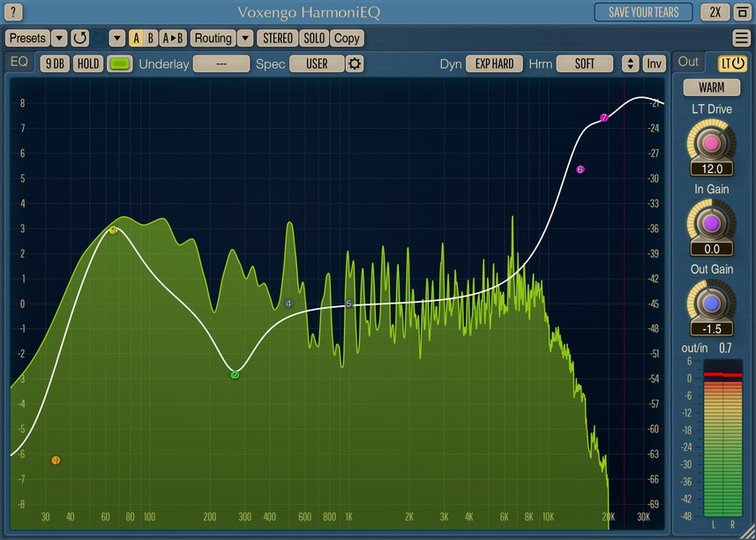This screenshot has height=540, width=756.
Task: Enable SOLO mode
Action: pyautogui.click(x=313, y=38)
